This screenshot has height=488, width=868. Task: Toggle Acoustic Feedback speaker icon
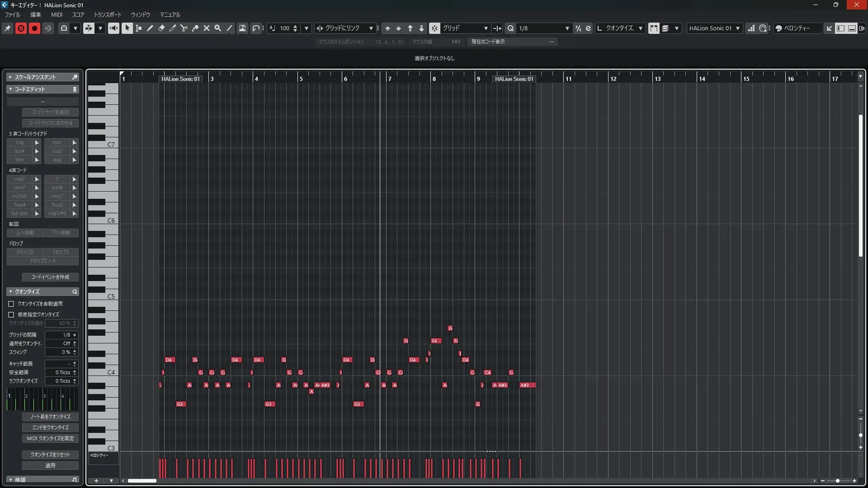coord(113,28)
